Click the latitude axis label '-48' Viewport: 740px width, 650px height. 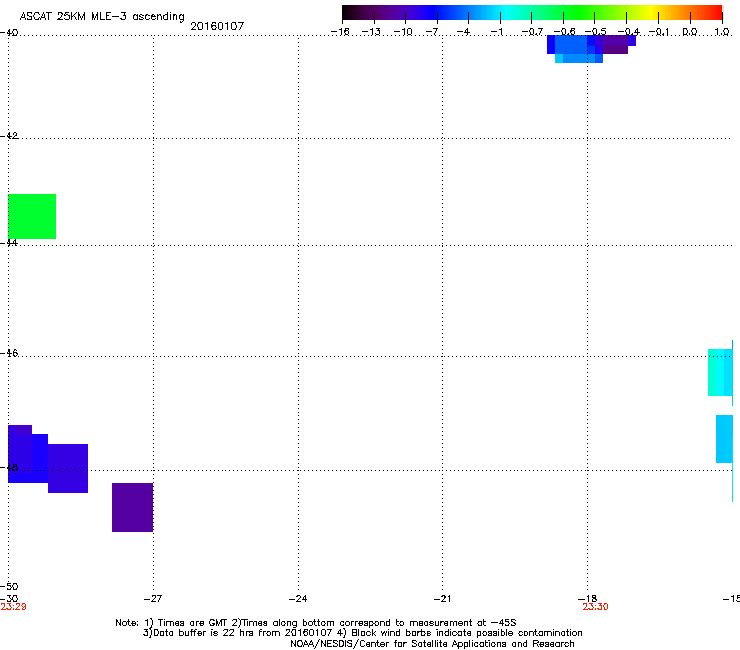[9, 467]
